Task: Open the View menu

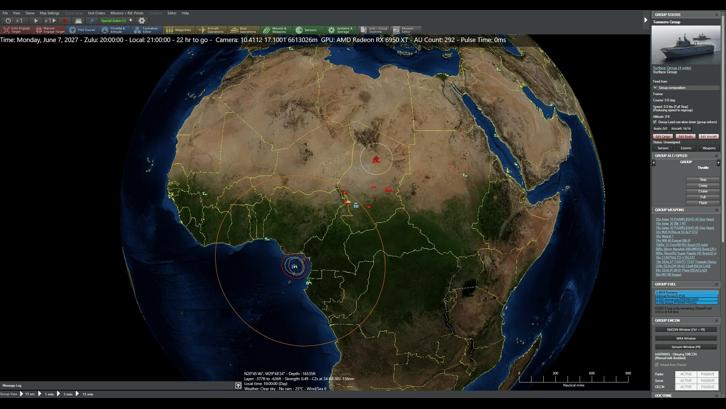Action: (x=16, y=13)
